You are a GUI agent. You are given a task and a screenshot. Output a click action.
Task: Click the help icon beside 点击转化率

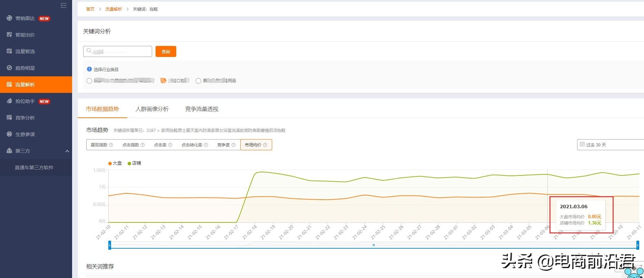(206, 145)
